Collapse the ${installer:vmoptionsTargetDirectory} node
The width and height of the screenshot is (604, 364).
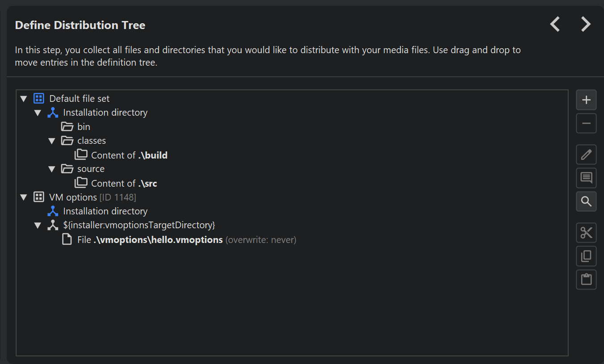tap(38, 226)
